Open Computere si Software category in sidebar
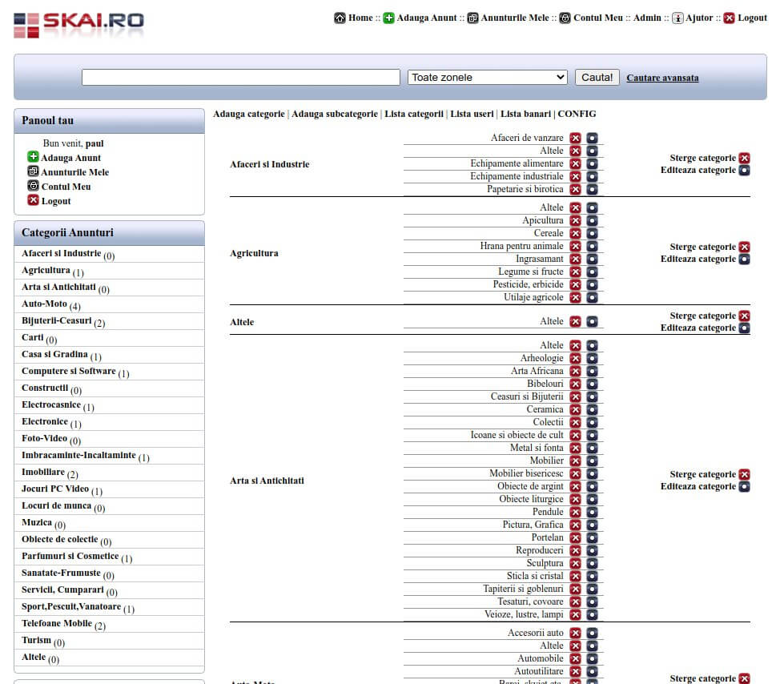Screen dimensions: 784x684 (69, 371)
